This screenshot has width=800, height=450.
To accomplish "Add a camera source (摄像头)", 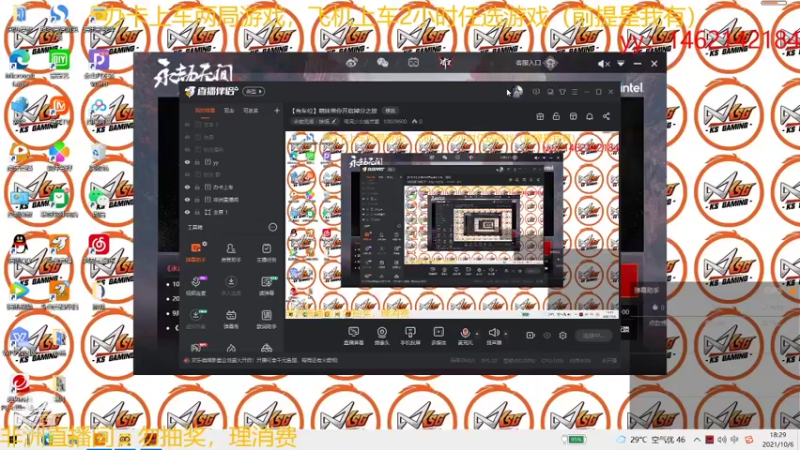I will pyautogui.click(x=382, y=336).
